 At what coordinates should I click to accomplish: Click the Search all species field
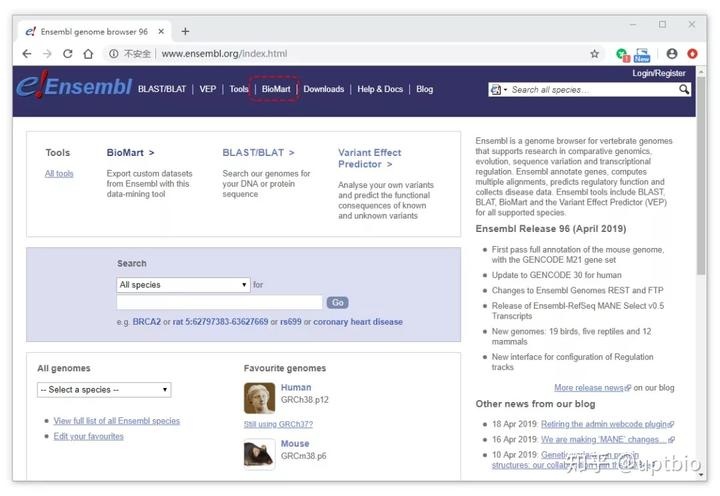pos(592,90)
